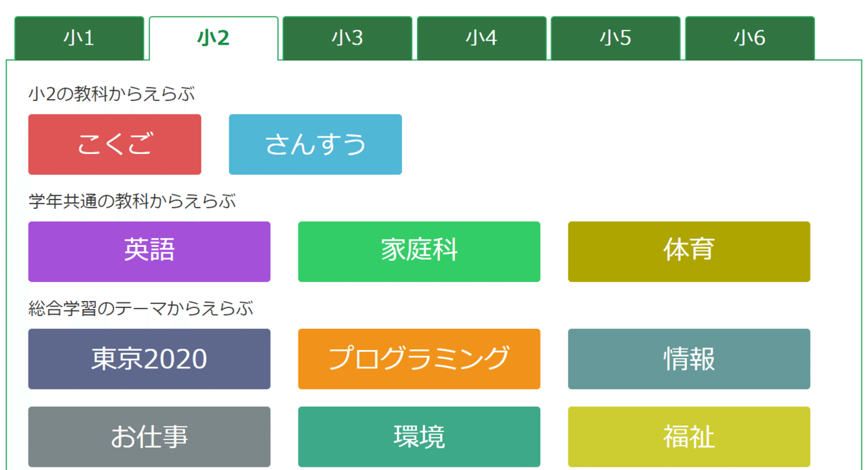Select the gray お仕事 theme button

coord(149,437)
